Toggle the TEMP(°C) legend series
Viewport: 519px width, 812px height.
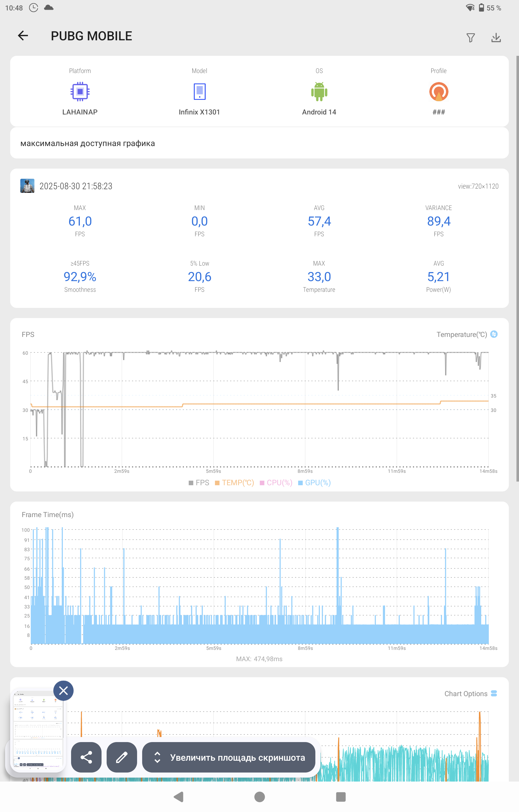pos(234,482)
